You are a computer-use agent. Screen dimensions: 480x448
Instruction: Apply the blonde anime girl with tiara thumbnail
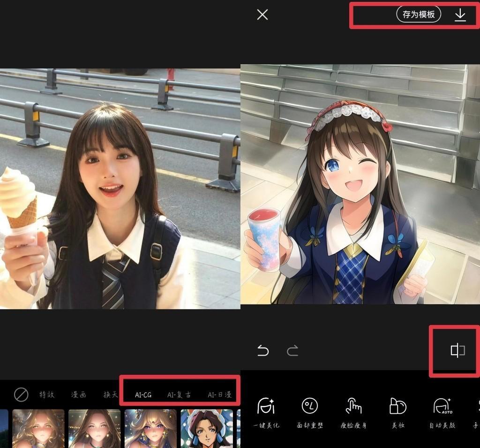[x=150, y=429]
